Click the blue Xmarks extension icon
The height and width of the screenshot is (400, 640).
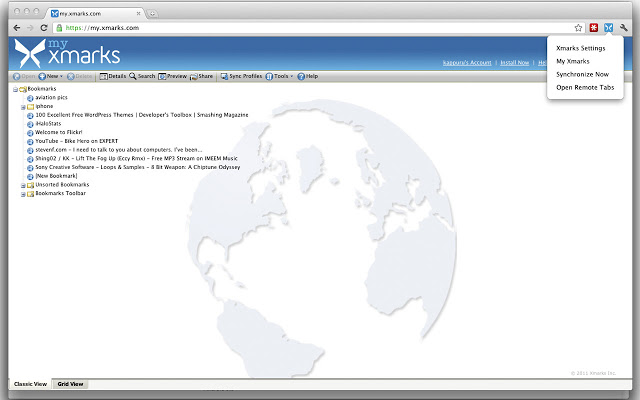(x=609, y=28)
